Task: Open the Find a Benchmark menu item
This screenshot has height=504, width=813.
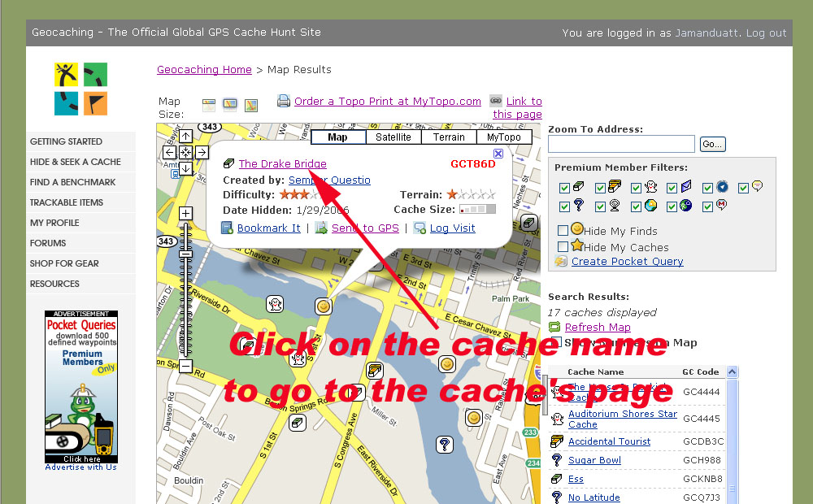Action: pos(80,182)
